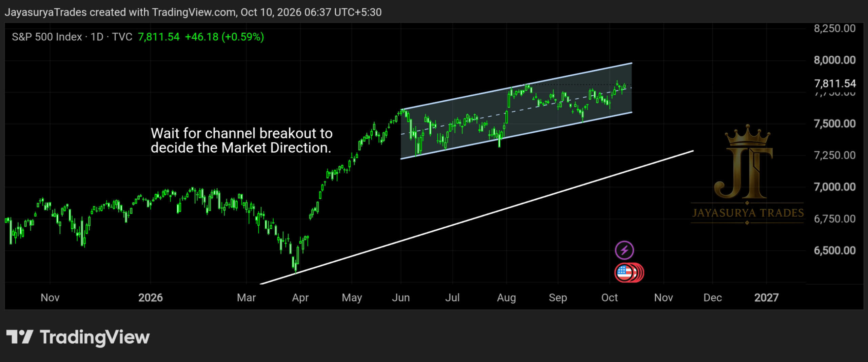Click the Jun label on time axis
The image size is (868, 362).
(401, 298)
